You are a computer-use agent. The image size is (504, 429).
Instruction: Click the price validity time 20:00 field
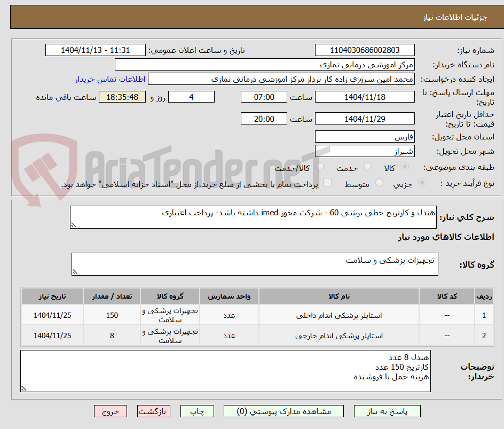coord(264,119)
